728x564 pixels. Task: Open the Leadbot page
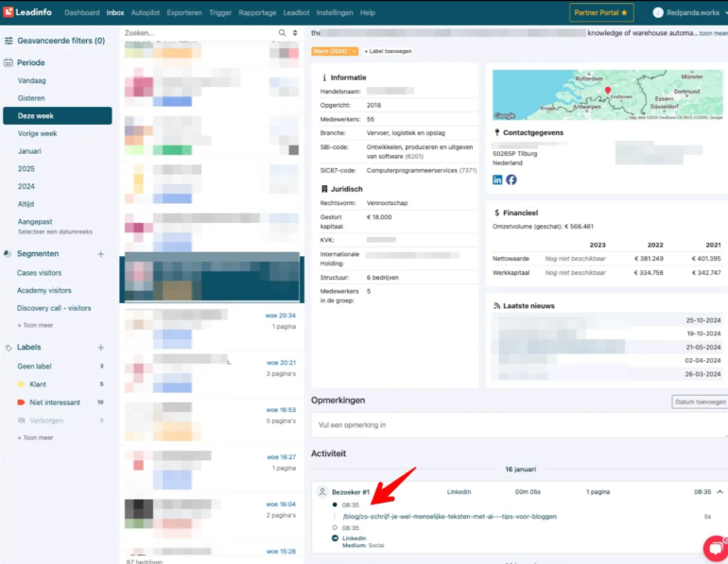(x=296, y=12)
